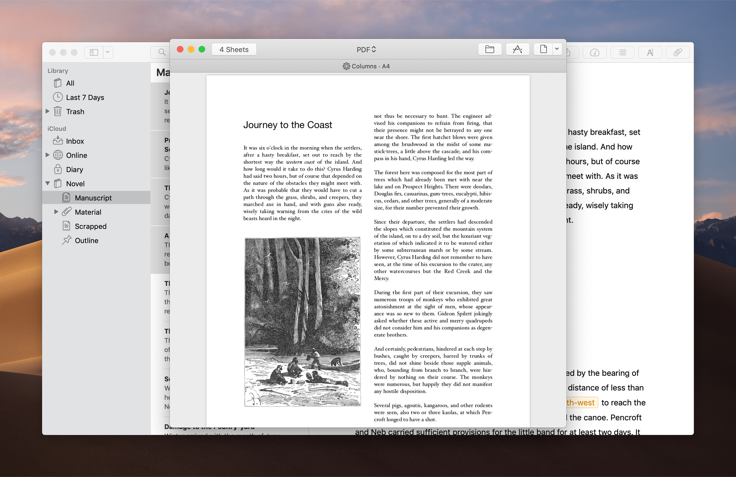Click the sheet icon next to Manuscript
The image size is (736, 477).
click(67, 198)
